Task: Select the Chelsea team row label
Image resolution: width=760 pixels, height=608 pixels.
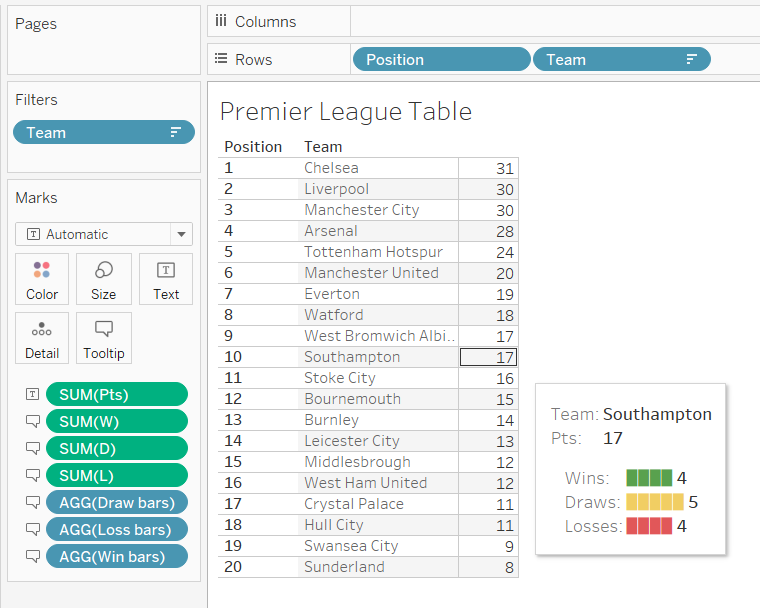Action: tap(331, 168)
